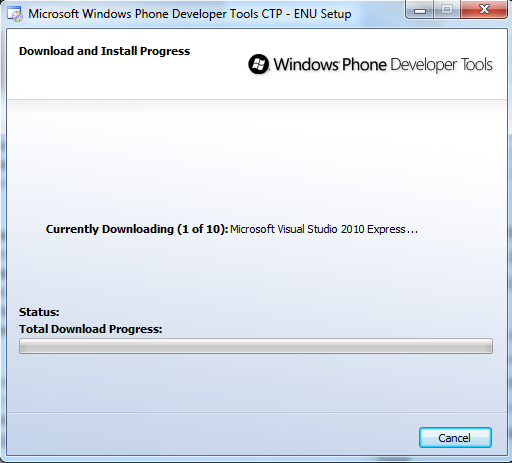
Task: Select the 'Download and Install Progress' heading
Action: point(104,51)
